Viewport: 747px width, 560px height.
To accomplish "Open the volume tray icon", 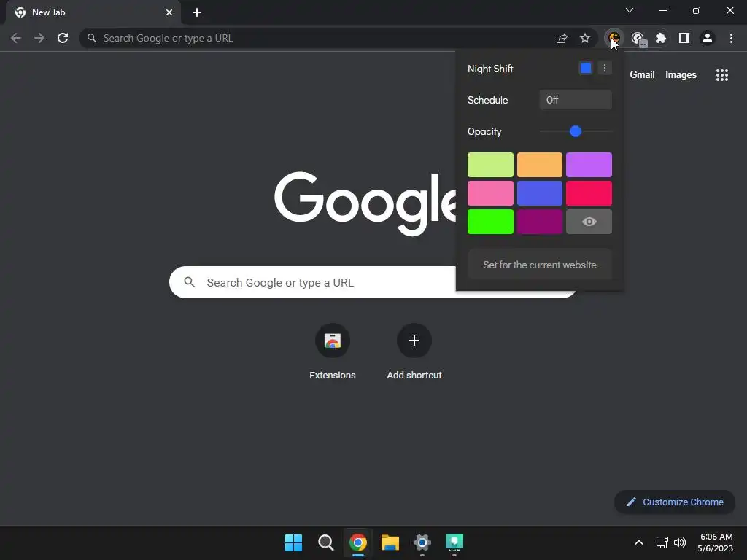I will click(x=680, y=542).
